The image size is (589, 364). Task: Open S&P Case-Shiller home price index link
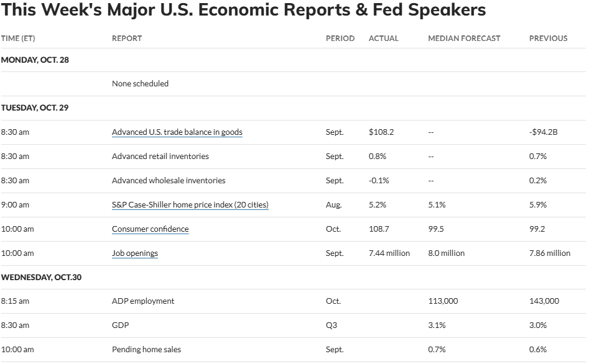[190, 205]
